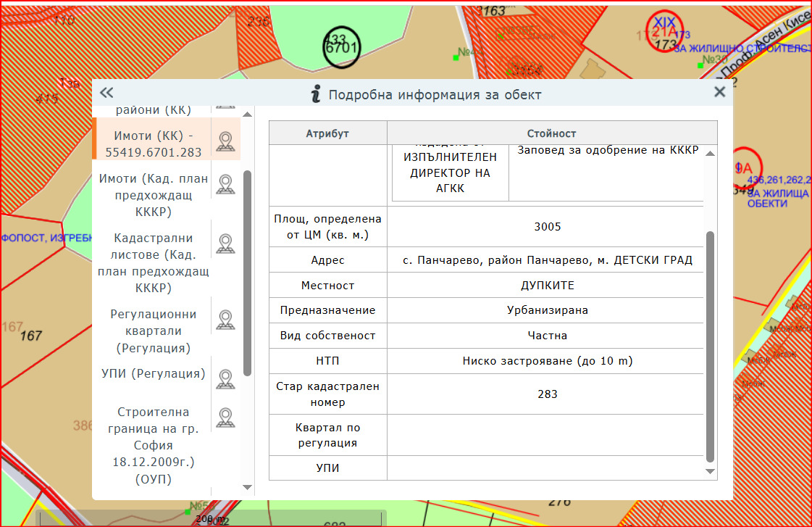The image size is (812, 527).
Task: Click attribute table scroll-up arrow
Action: (710, 153)
